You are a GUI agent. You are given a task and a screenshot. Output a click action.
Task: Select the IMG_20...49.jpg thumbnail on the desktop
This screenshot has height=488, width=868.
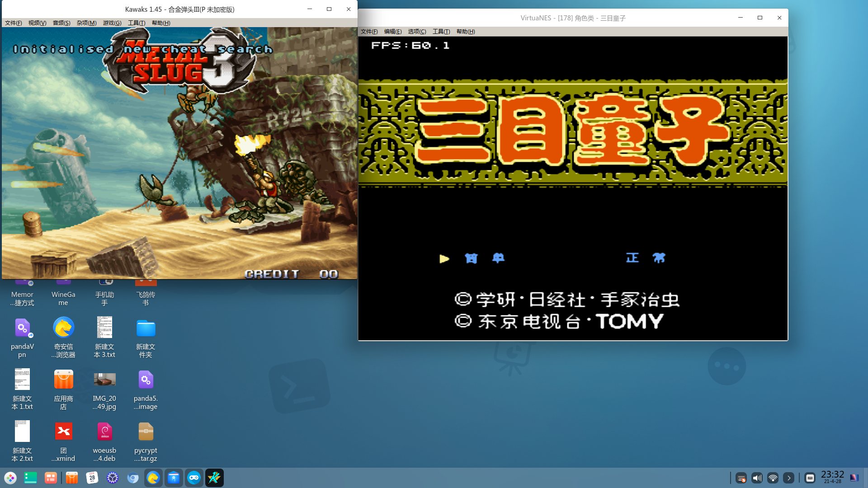tap(104, 380)
